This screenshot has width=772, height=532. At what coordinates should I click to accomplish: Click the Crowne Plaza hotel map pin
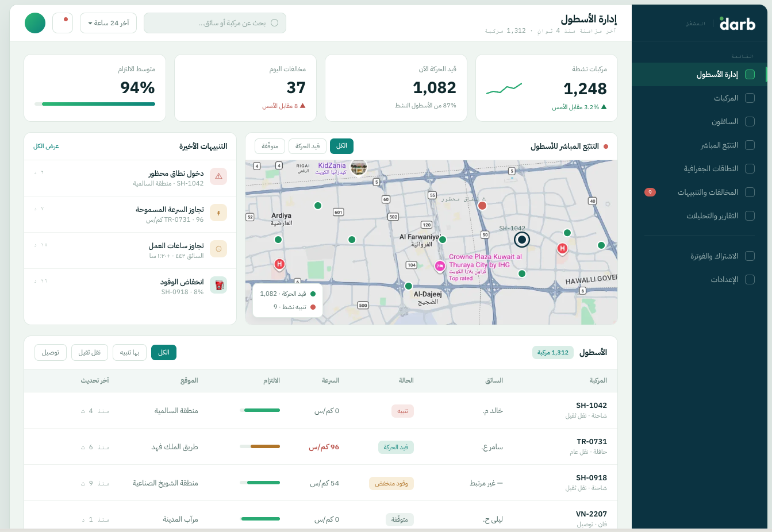click(440, 266)
